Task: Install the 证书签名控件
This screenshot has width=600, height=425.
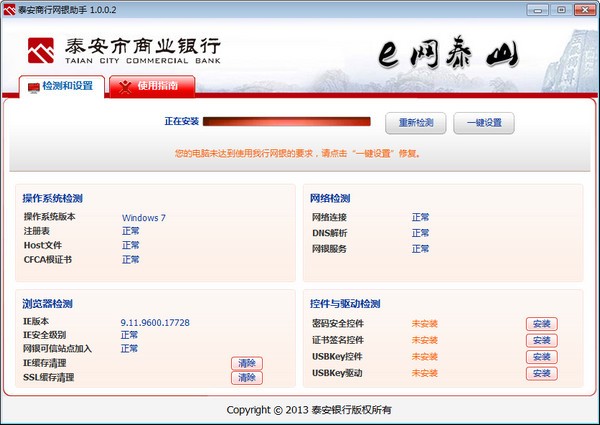Action: (x=541, y=340)
